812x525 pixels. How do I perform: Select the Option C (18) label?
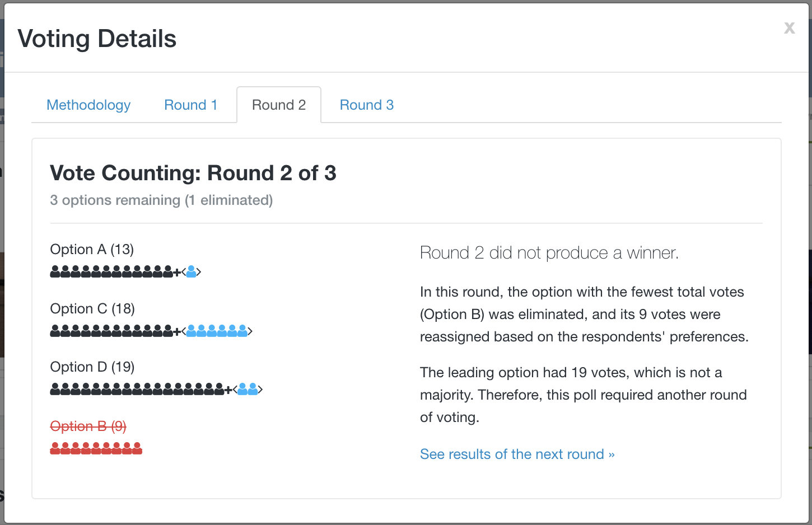click(x=92, y=309)
